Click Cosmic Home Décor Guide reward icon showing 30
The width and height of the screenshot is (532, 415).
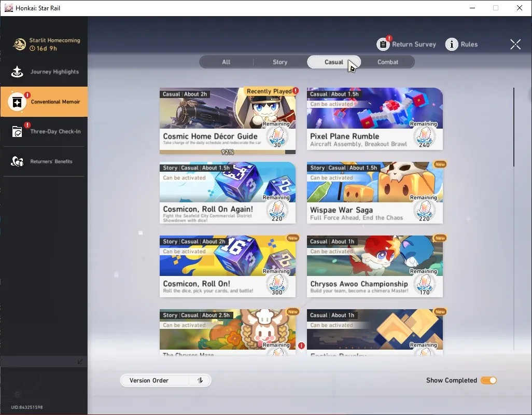click(x=277, y=138)
